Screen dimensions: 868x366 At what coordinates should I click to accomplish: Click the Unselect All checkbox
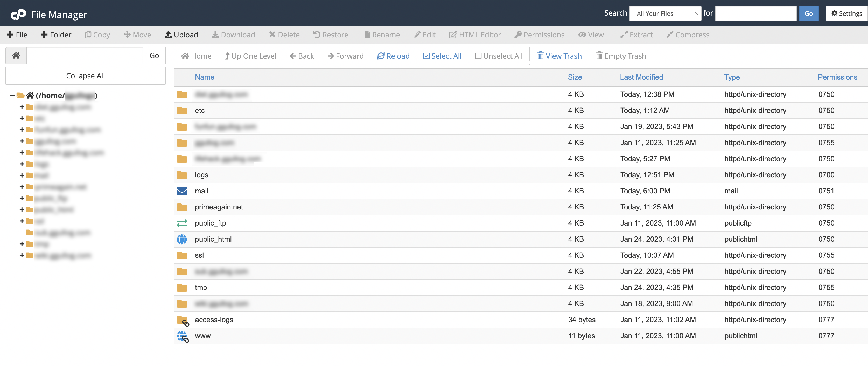478,56
